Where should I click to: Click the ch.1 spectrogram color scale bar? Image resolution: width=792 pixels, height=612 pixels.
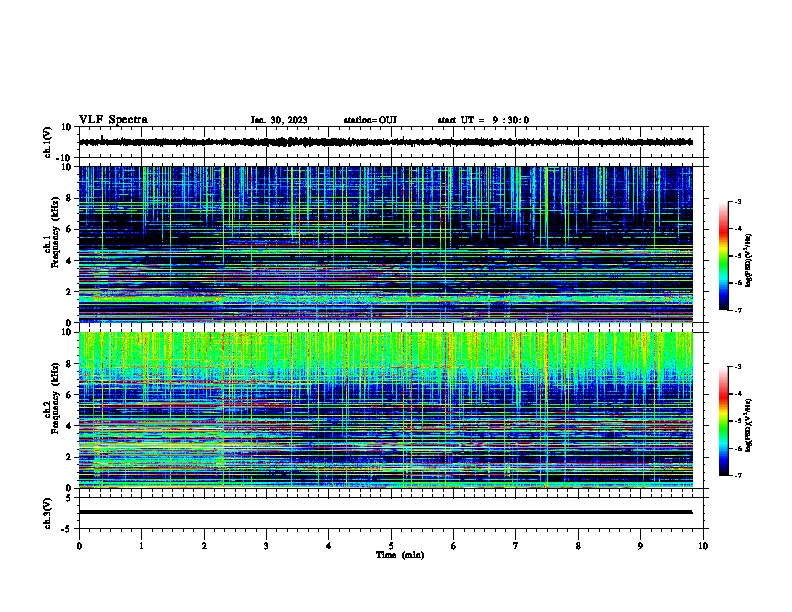tap(724, 256)
